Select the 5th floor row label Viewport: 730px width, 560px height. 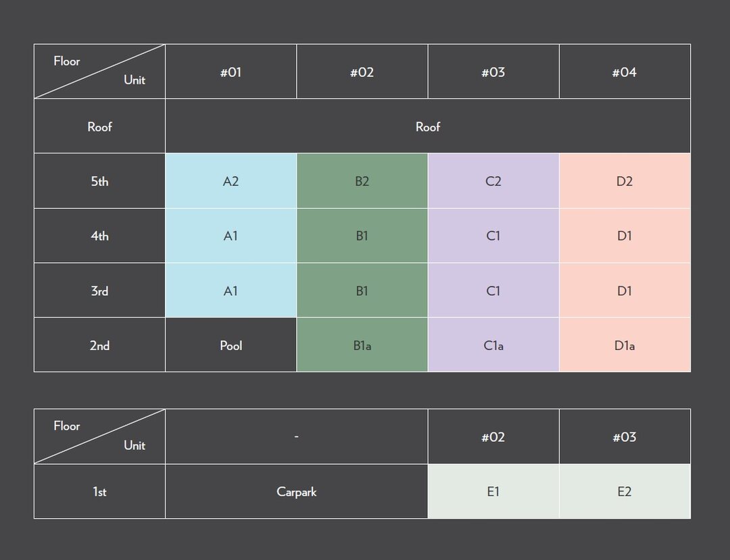tap(99, 181)
